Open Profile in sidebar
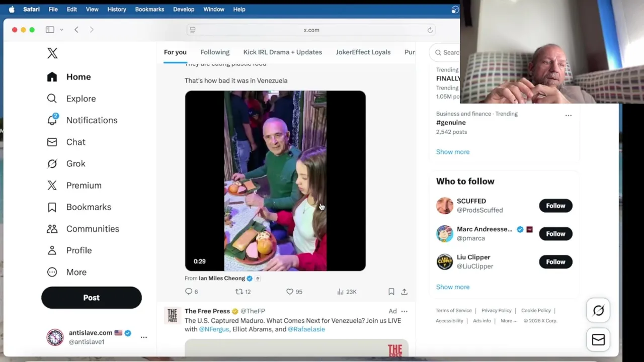 pos(69,250)
